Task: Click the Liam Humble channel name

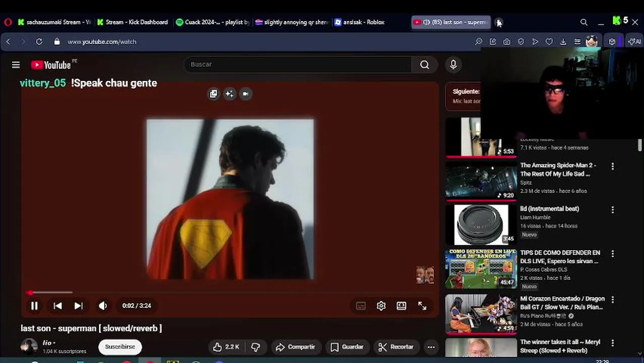Action: point(535,217)
